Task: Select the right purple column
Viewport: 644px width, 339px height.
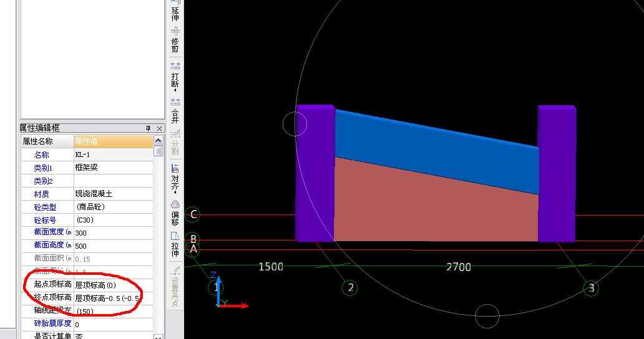Action: (x=557, y=173)
